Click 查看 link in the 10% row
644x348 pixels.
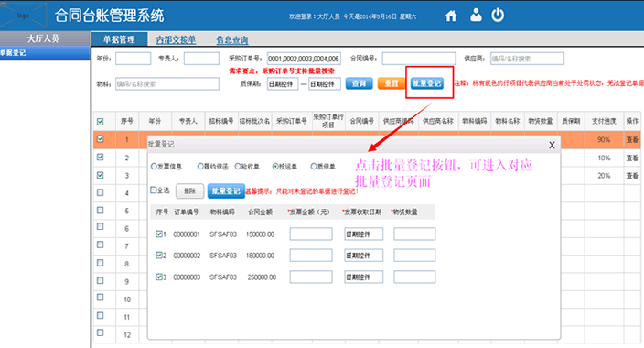pyautogui.click(x=632, y=158)
